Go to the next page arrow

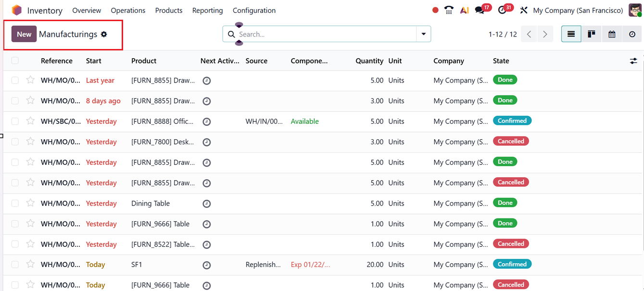tap(545, 34)
